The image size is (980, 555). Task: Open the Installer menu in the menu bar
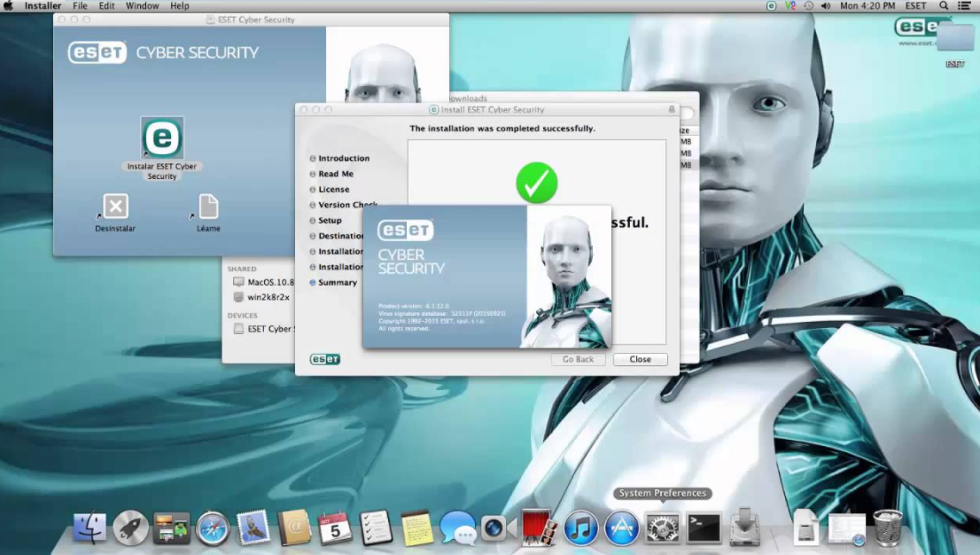pos(42,5)
